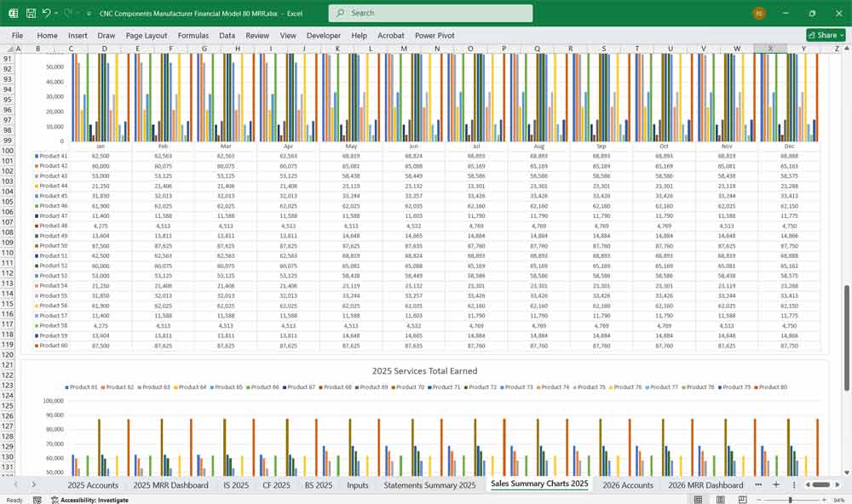This screenshot has height=504, width=852.
Task: Click the Excel application logo icon
Action: tap(13, 13)
